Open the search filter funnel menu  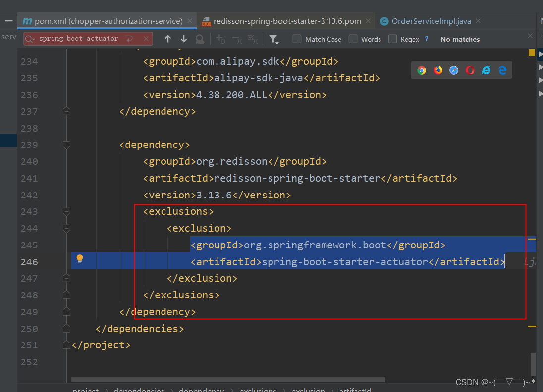(273, 39)
